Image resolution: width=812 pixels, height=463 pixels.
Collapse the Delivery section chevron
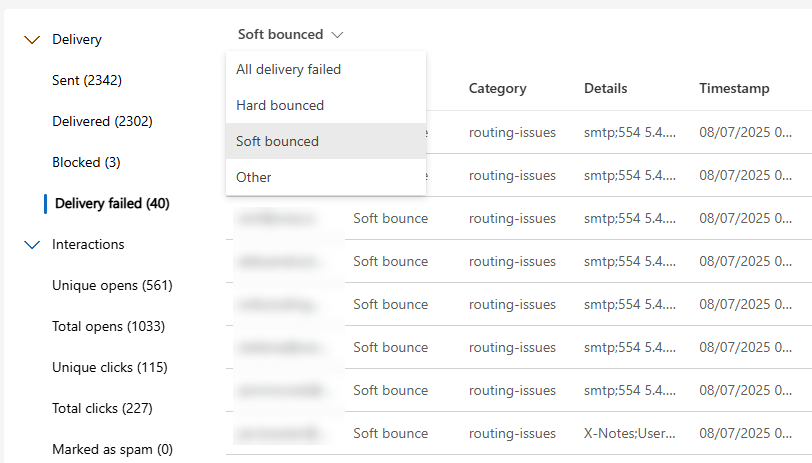click(x=32, y=40)
